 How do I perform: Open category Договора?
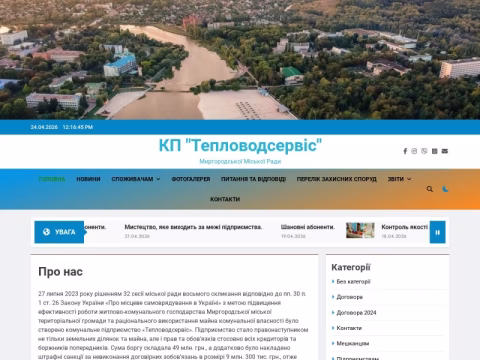point(350,297)
